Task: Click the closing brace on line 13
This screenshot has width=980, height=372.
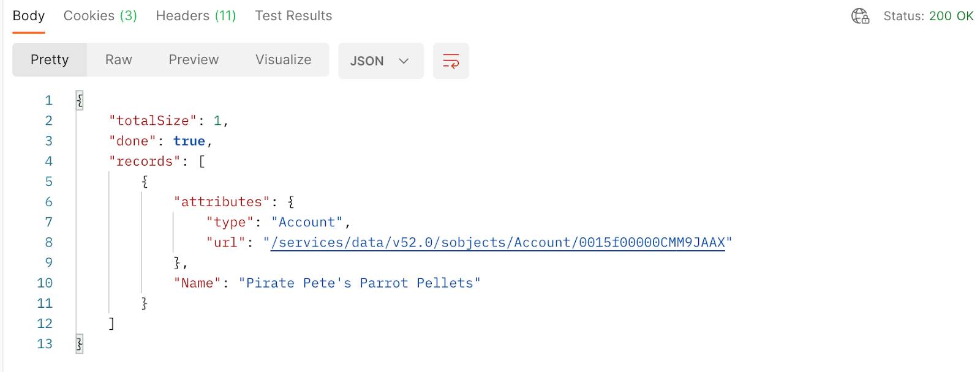Action: pos(80,344)
